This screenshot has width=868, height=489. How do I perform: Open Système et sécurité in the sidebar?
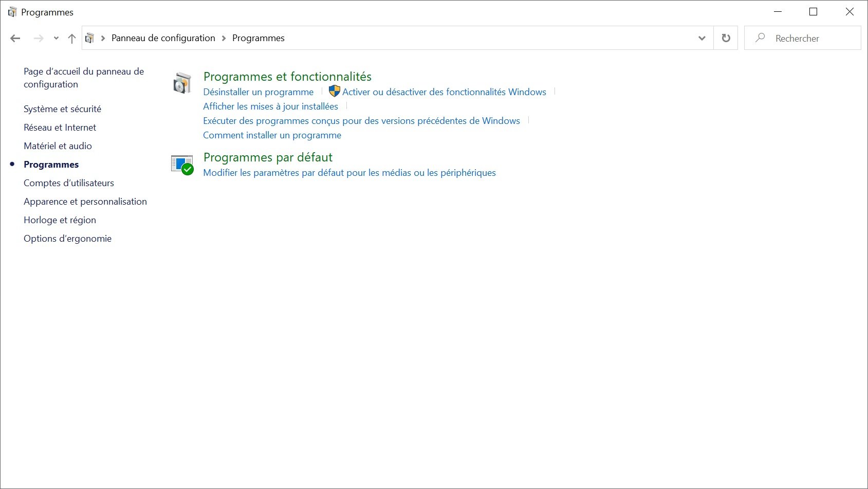62,109
